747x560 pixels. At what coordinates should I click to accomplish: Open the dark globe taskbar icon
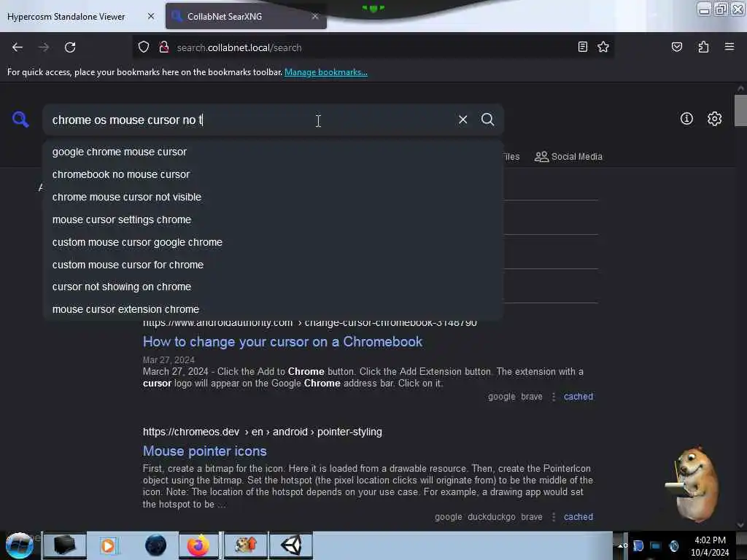click(x=156, y=545)
